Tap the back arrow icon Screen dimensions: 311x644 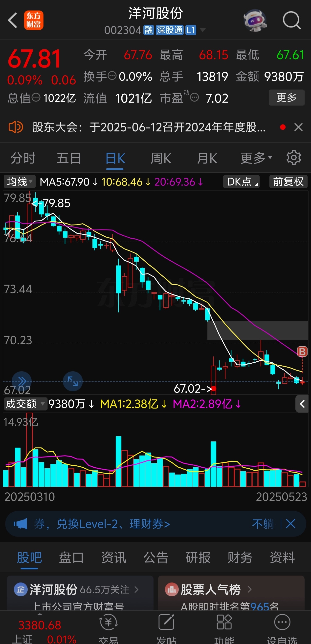pyautogui.click(x=13, y=20)
